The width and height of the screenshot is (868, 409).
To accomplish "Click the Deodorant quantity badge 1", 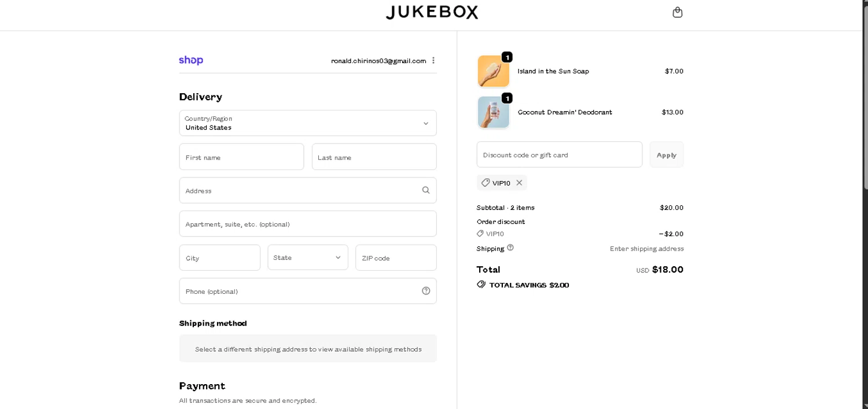I will [507, 98].
